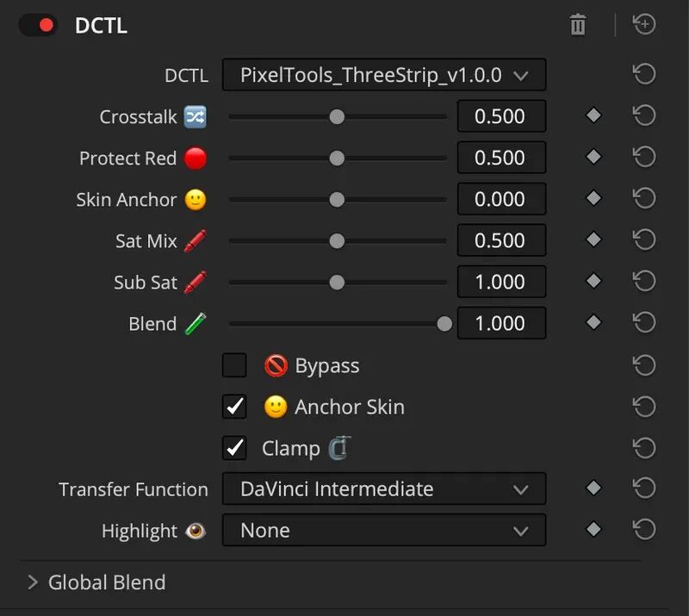Open the Transfer Function DaVinci Intermediate dropdown
This screenshot has width=689, height=616.
coord(384,488)
